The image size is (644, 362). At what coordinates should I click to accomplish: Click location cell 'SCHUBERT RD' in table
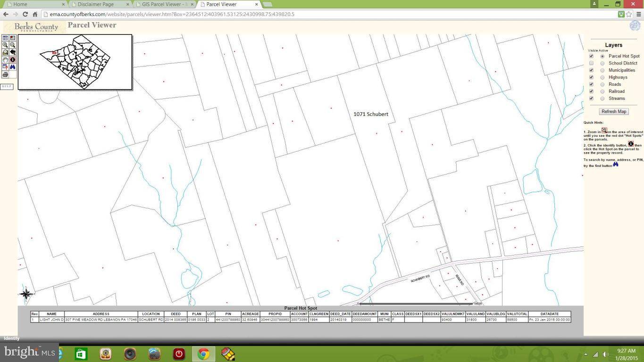tap(151, 320)
